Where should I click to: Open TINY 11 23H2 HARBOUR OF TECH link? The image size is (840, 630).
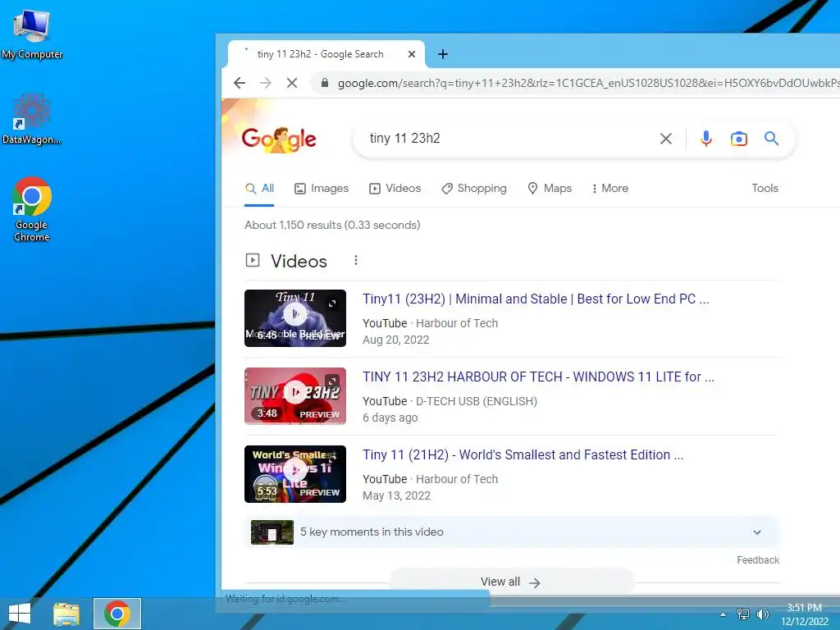538,377
